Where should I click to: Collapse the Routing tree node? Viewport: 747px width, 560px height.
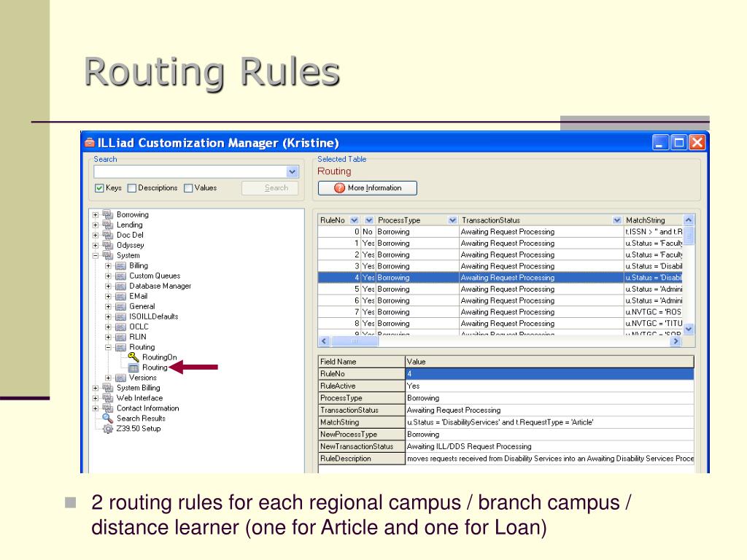[x=108, y=347]
